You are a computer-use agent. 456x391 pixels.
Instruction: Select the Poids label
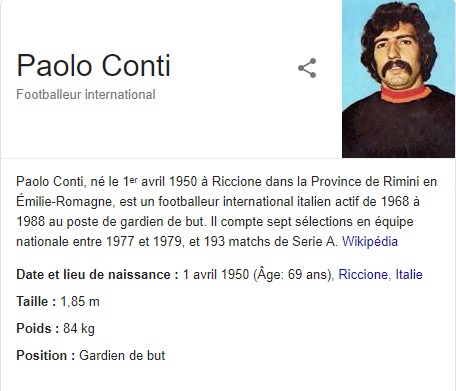[38, 329]
